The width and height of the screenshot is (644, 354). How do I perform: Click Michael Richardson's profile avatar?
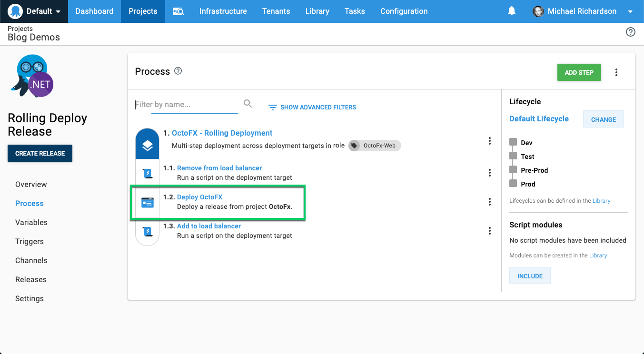click(538, 11)
